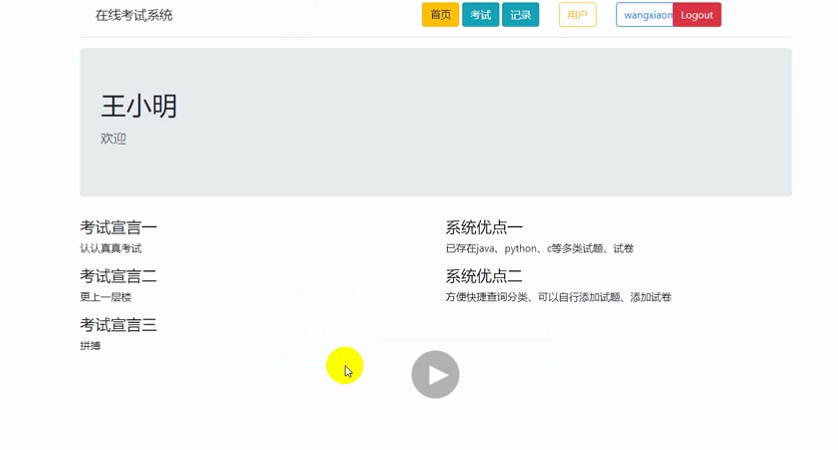838x450 pixels.
Task: Play the video with the center play button
Action: coord(435,374)
